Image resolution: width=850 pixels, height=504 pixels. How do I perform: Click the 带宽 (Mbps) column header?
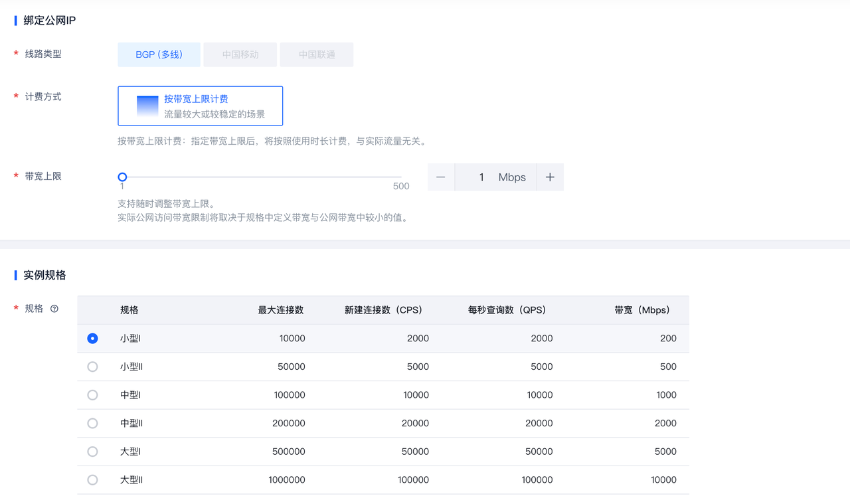point(641,310)
